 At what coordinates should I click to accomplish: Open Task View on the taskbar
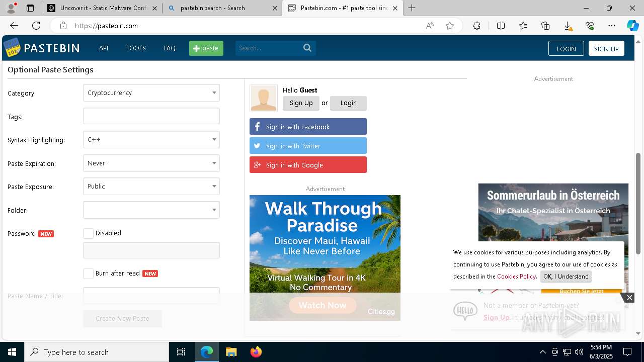(181, 352)
